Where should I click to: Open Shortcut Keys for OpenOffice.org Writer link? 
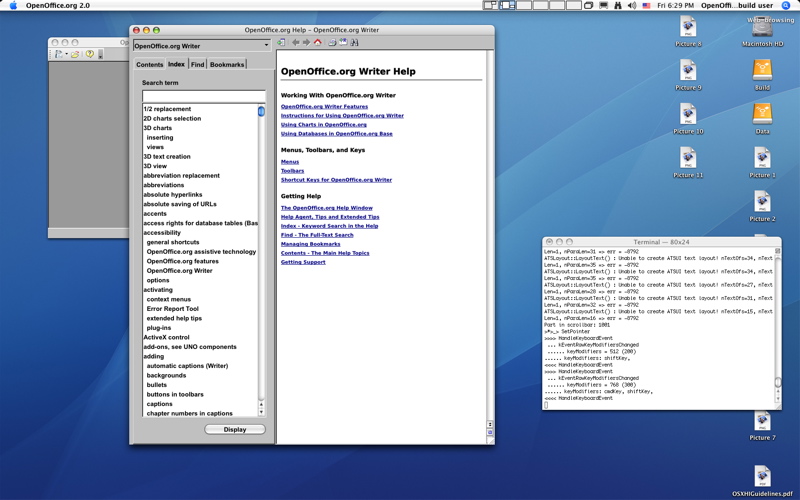(336, 180)
